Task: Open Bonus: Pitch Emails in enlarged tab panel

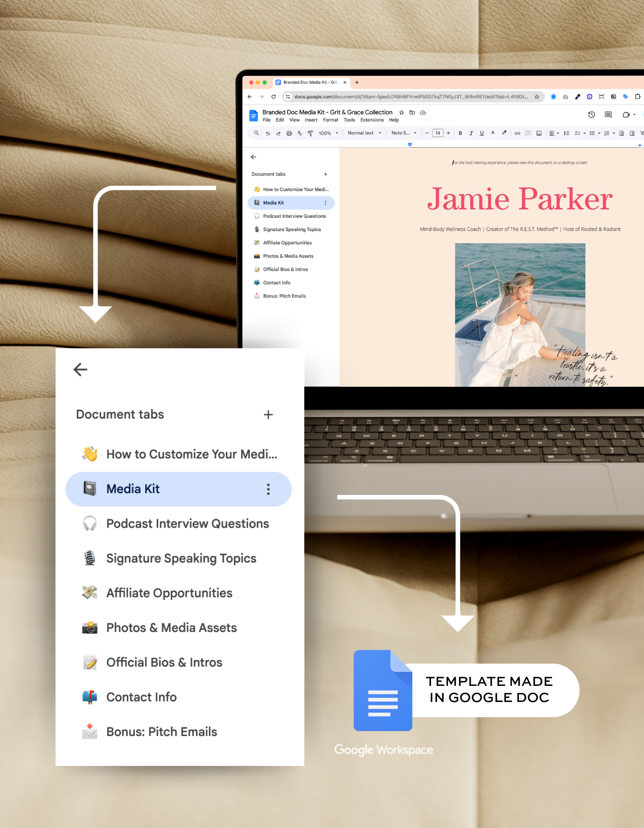Action: coord(178,732)
